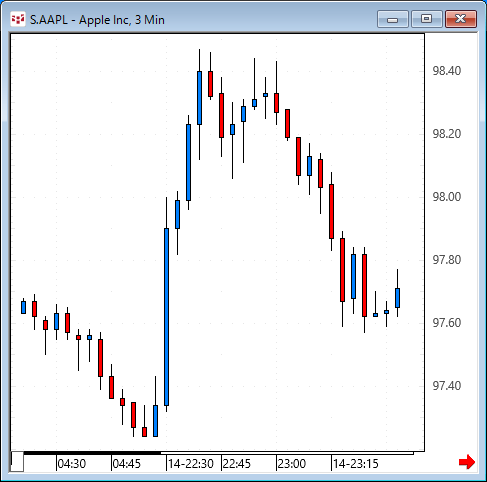Viewport: 487px width, 482px height.
Task: Click the 98.40 price axis label
Action: point(447,71)
